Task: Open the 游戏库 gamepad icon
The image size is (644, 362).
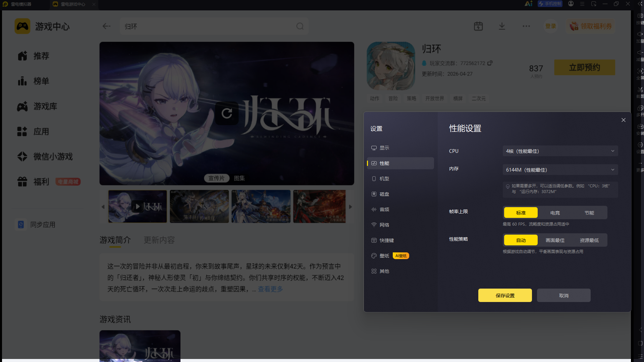Action: [x=22, y=106]
